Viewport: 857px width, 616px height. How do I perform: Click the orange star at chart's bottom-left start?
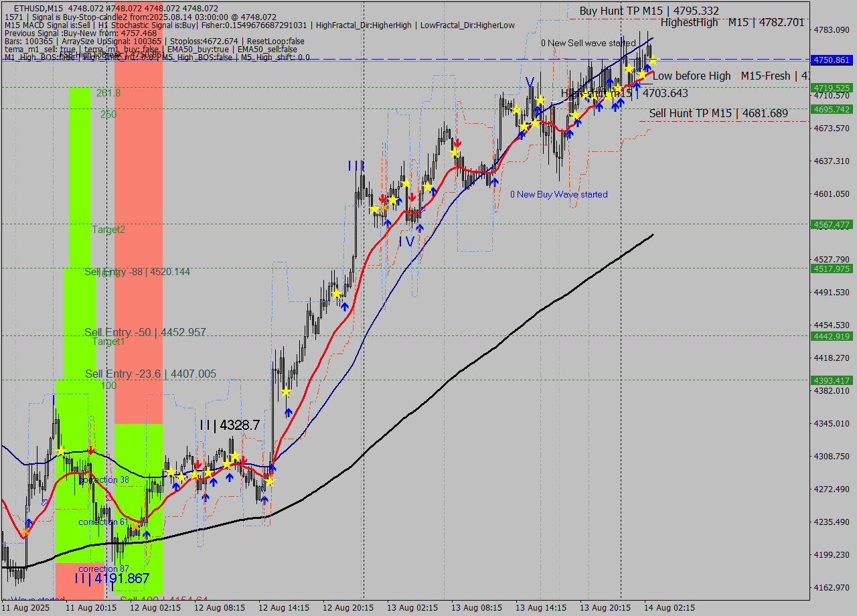point(25,533)
